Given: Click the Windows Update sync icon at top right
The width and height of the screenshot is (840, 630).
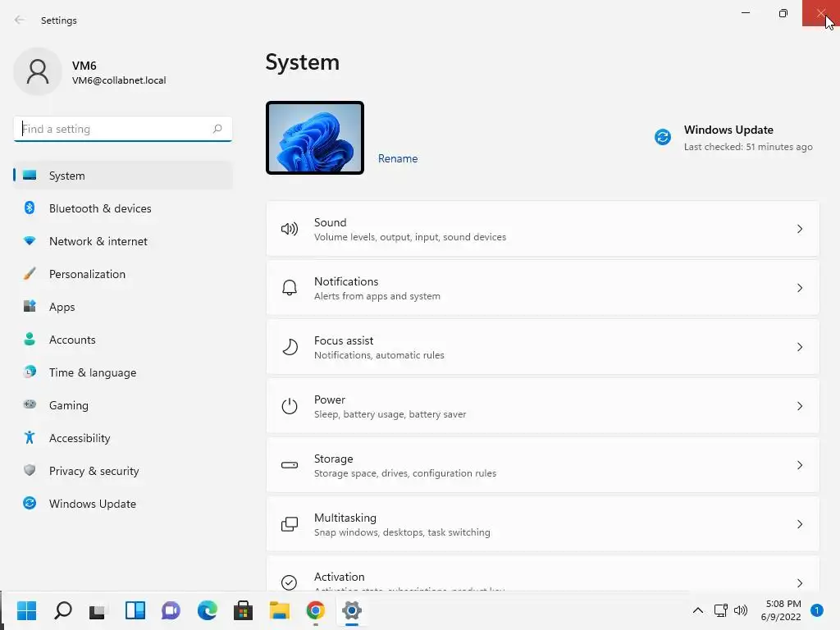Looking at the screenshot, I should [663, 137].
